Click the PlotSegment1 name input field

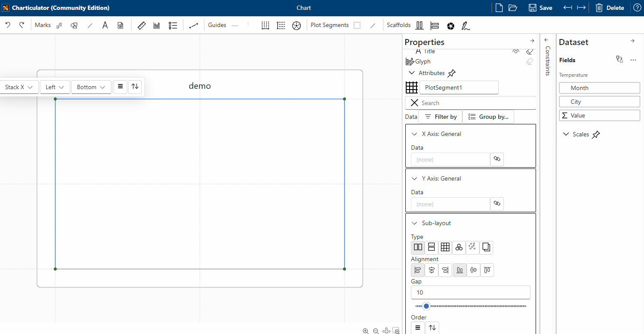pyautogui.click(x=458, y=87)
